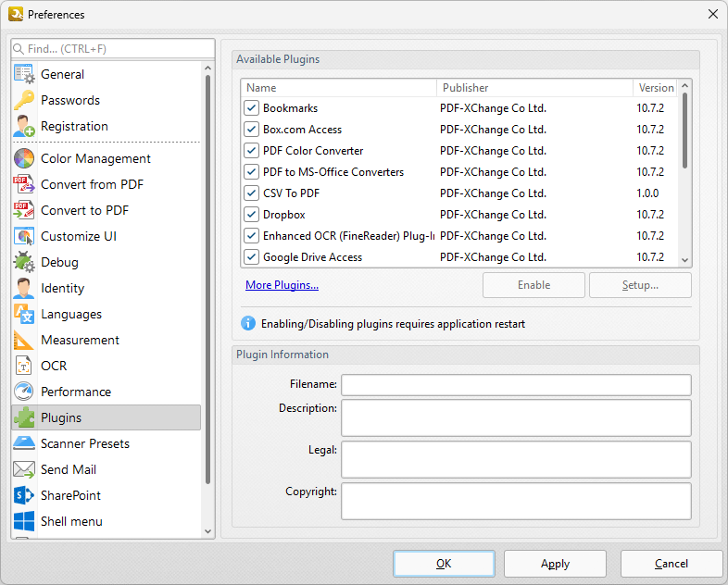Sort plugins by Publisher column header
728x585 pixels.
534,88
